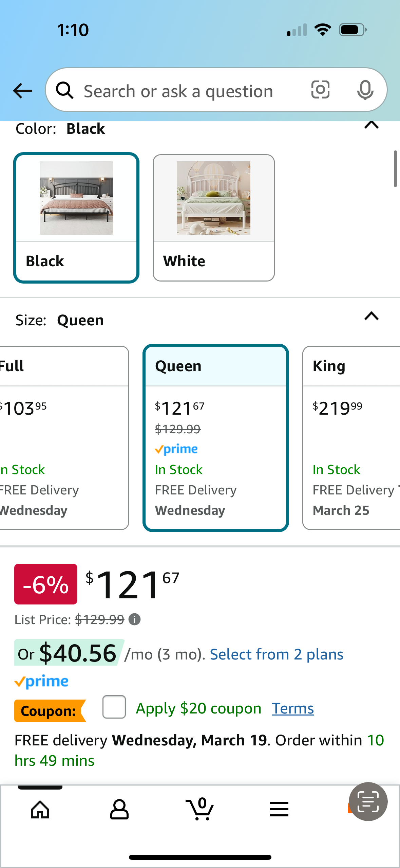Choose the King size option
The height and width of the screenshot is (868, 400).
tap(351, 438)
